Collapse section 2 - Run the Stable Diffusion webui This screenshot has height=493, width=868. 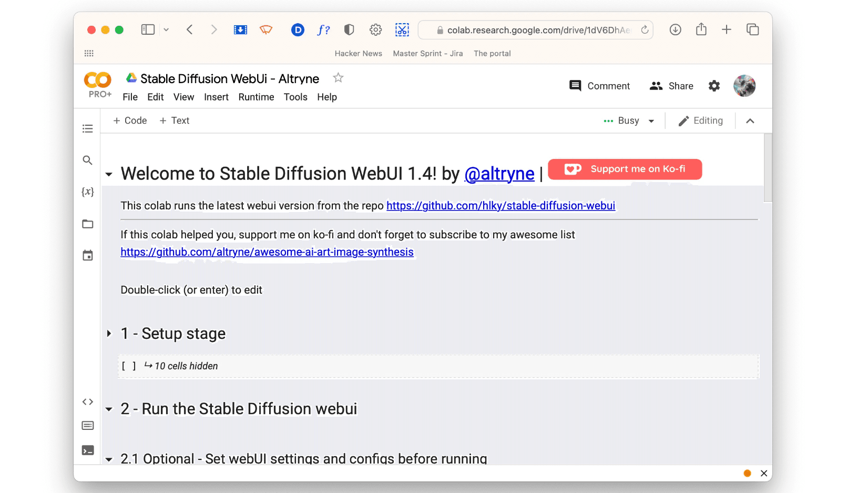(x=109, y=409)
